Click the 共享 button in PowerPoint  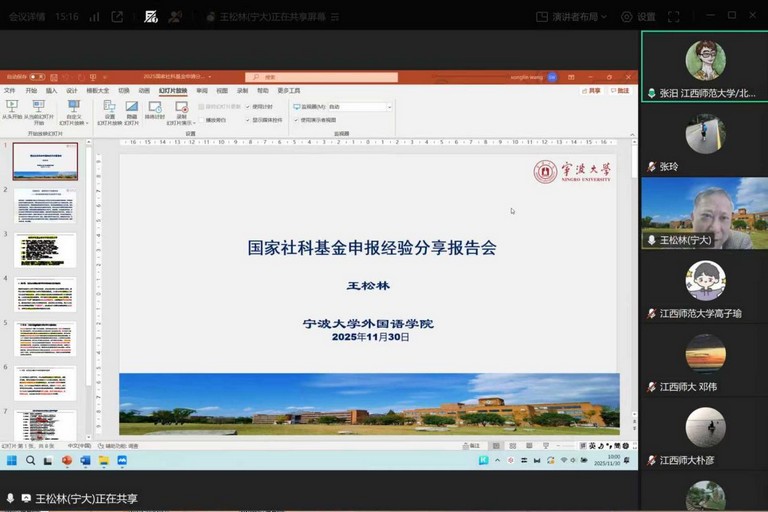(x=593, y=90)
